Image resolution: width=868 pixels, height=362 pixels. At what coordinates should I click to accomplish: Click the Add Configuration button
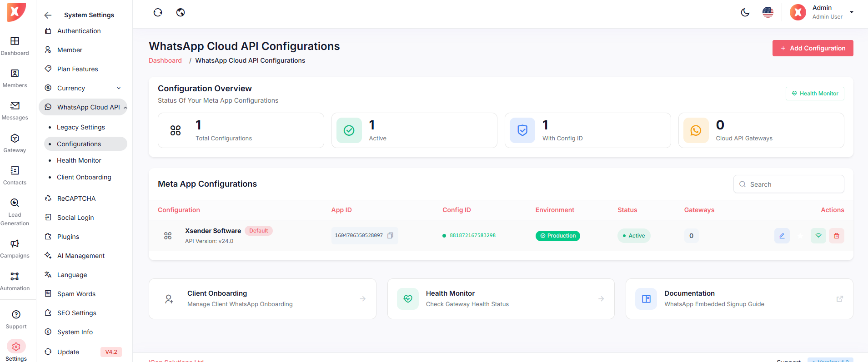tap(813, 48)
